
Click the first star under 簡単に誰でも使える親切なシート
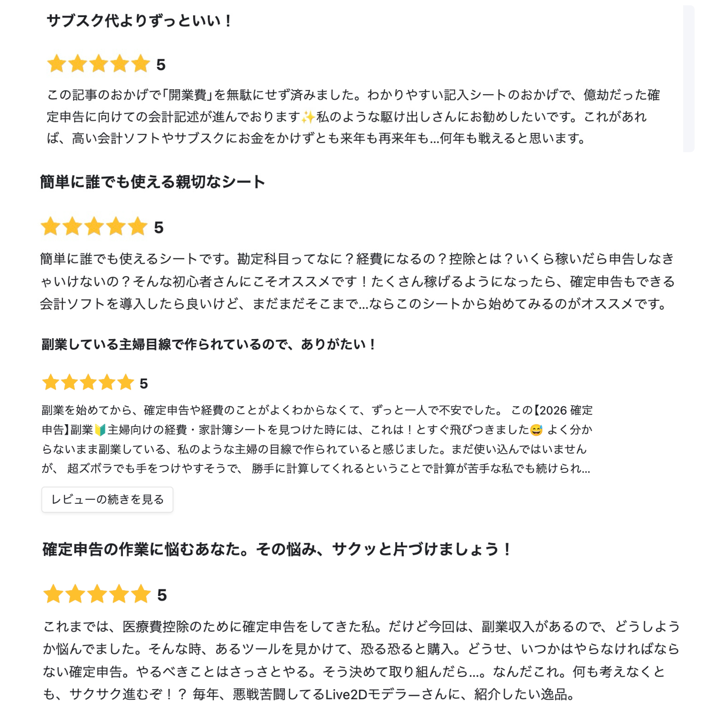(50, 226)
